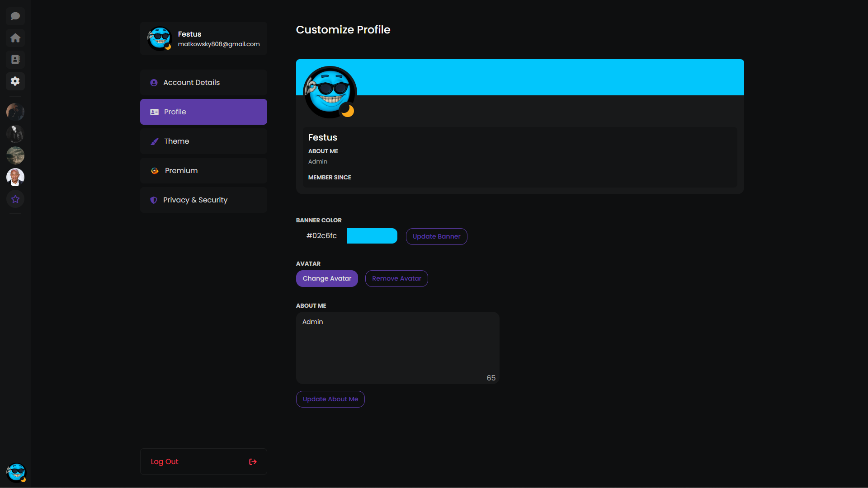
Task: Click the logout arrow icon
Action: click(x=253, y=462)
